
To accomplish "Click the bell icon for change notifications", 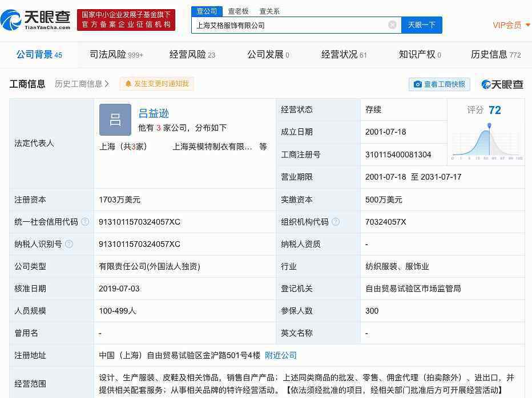I will [128, 84].
